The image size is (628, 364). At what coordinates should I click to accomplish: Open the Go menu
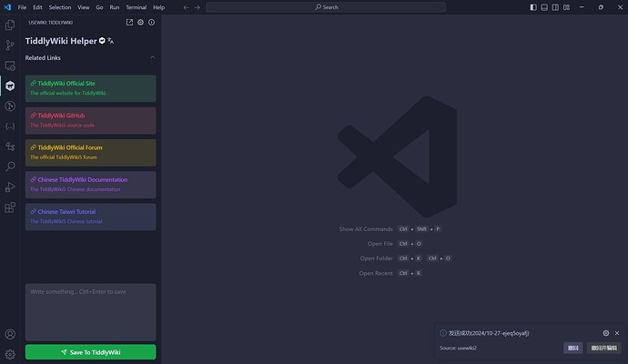99,7
